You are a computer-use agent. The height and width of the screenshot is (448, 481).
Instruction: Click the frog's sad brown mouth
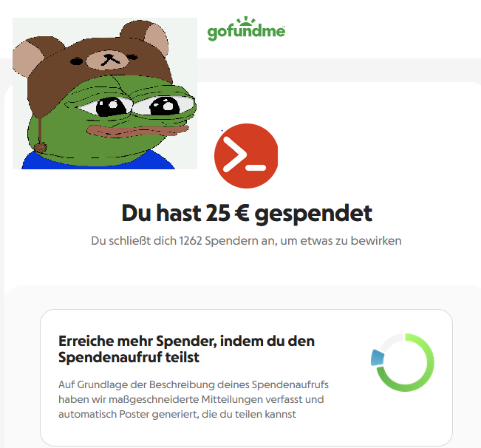pos(137,131)
